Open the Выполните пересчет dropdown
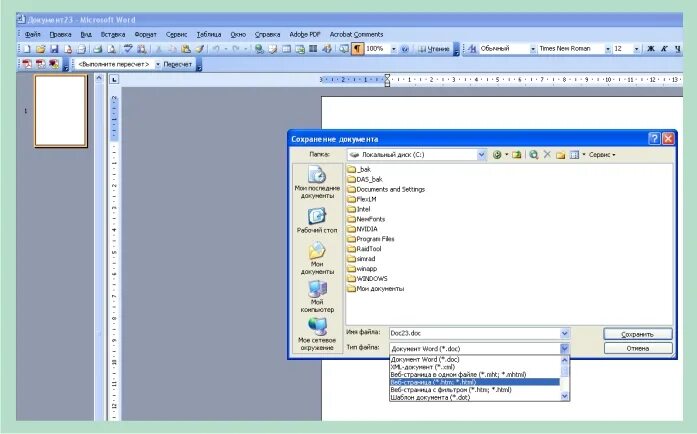697x434 pixels. point(157,64)
